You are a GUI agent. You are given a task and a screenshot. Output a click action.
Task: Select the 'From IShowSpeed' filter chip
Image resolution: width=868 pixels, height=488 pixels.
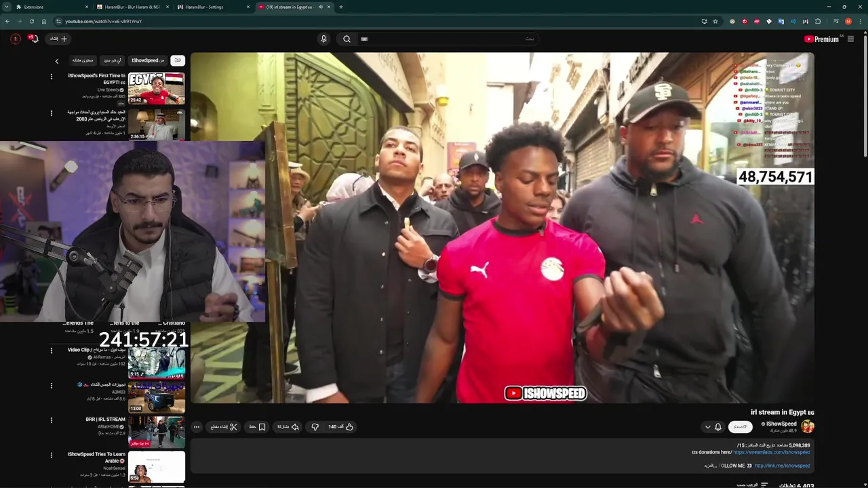[148, 60]
